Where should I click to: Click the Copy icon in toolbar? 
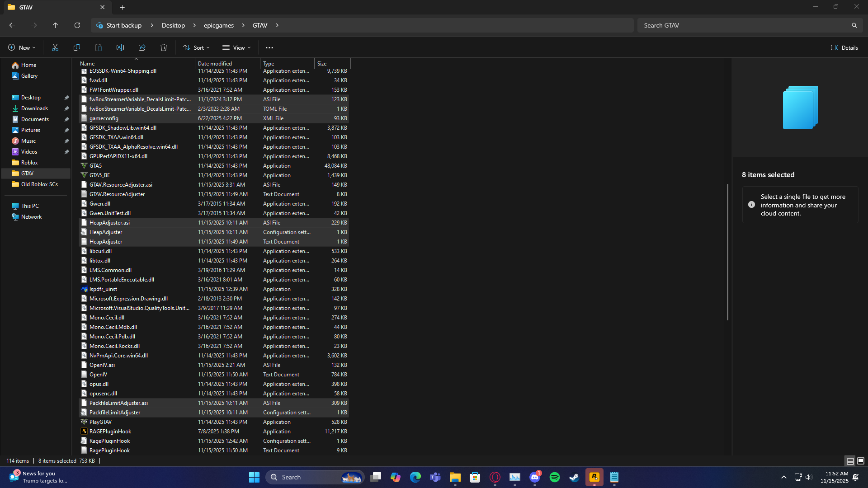click(x=77, y=47)
